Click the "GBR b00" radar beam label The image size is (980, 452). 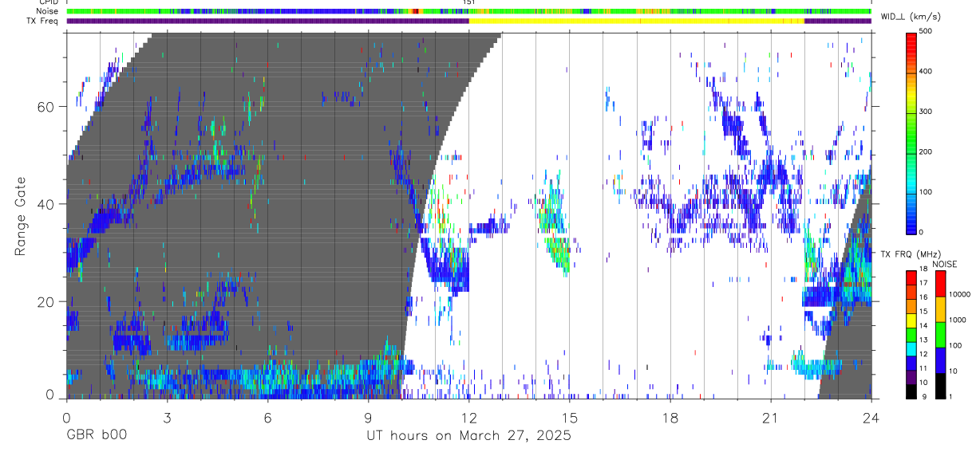click(x=96, y=435)
